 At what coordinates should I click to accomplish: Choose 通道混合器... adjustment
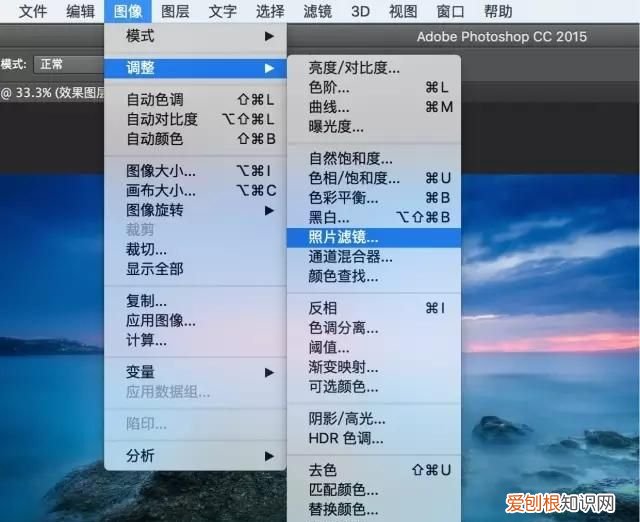[374, 257]
